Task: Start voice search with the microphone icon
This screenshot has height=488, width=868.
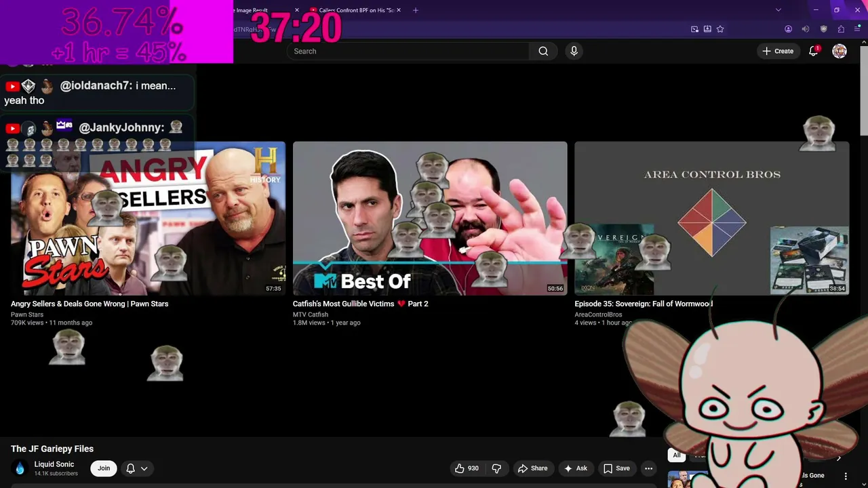Action: coord(574,51)
